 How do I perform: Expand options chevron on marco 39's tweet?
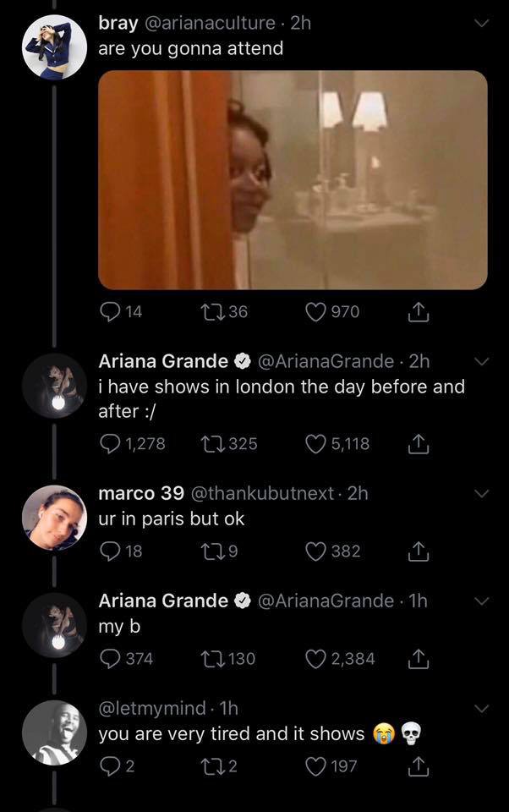(482, 494)
